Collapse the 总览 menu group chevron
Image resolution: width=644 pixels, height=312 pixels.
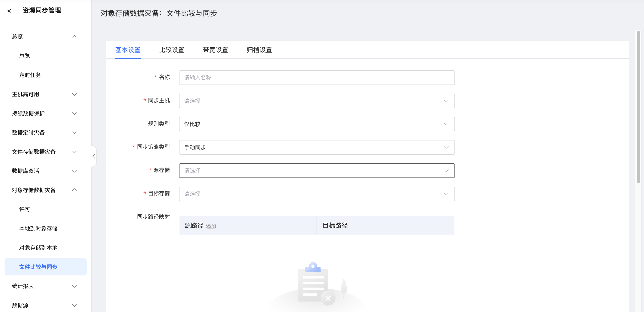[x=74, y=37]
